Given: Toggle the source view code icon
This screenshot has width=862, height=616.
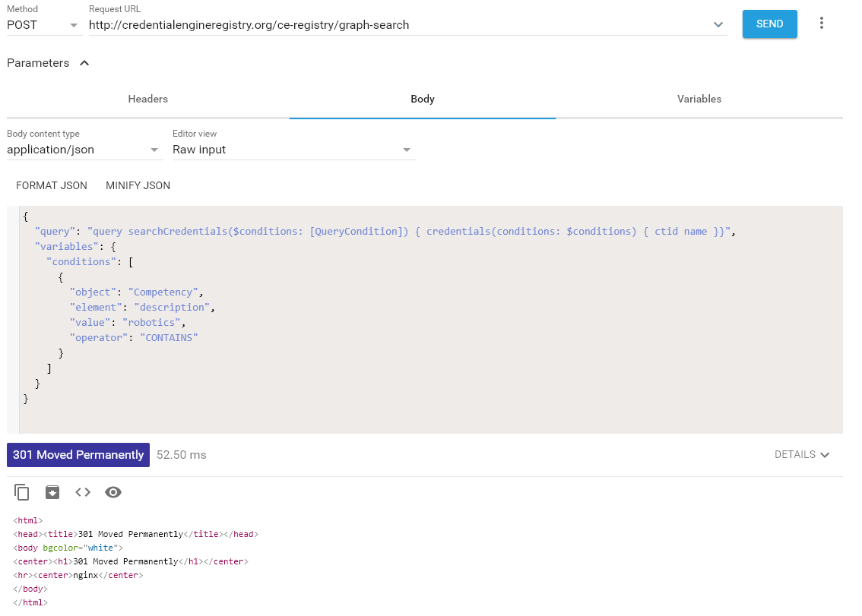Looking at the screenshot, I should click(x=83, y=492).
